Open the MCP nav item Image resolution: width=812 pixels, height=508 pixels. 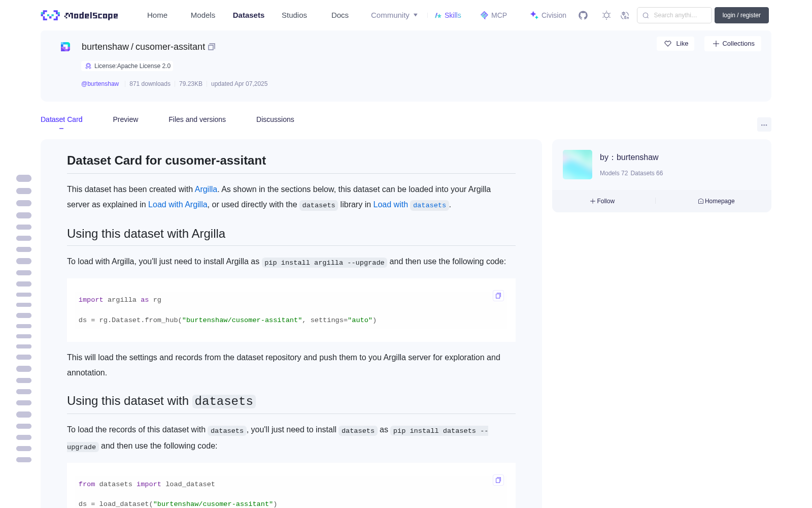pos(494,15)
